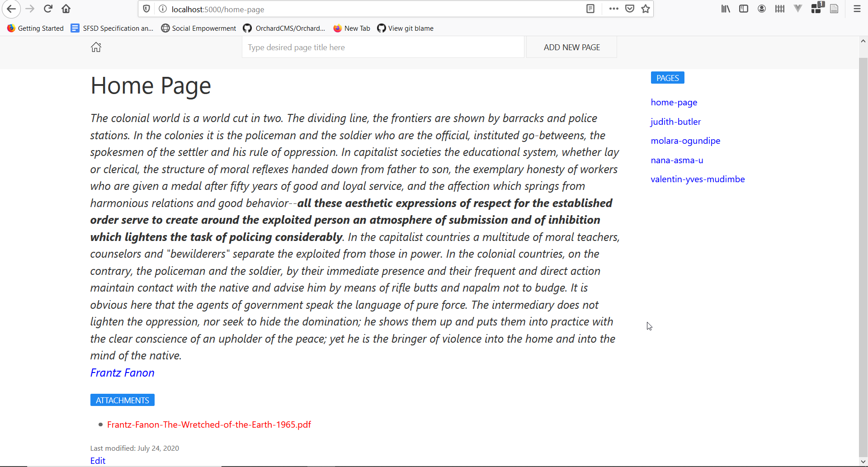This screenshot has width=868, height=467.
Task: Click the browser forward arrow
Action: pyautogui.click(x=30, y=9)
